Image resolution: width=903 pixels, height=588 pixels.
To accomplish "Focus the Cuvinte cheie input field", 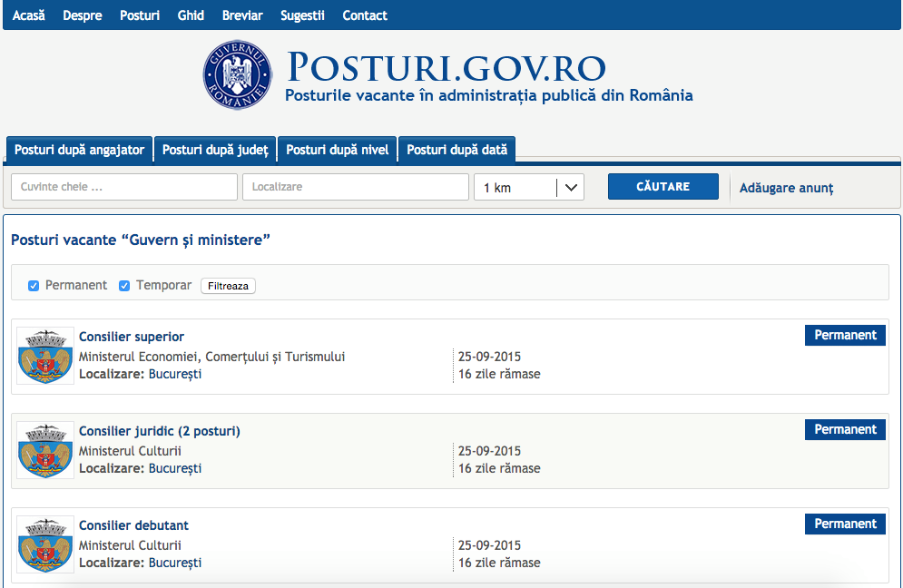I will tap(124, 187).
